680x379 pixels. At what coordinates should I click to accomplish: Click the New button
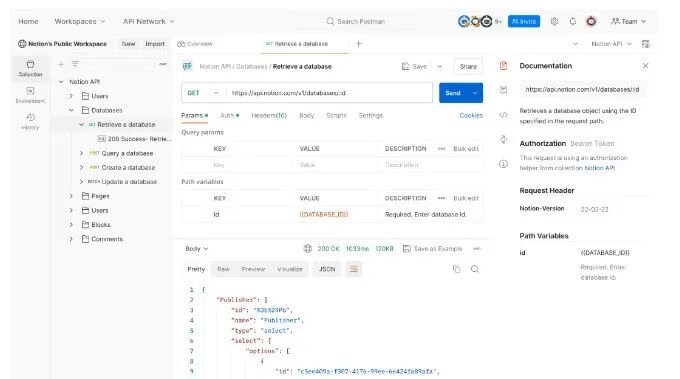[128, 44]
